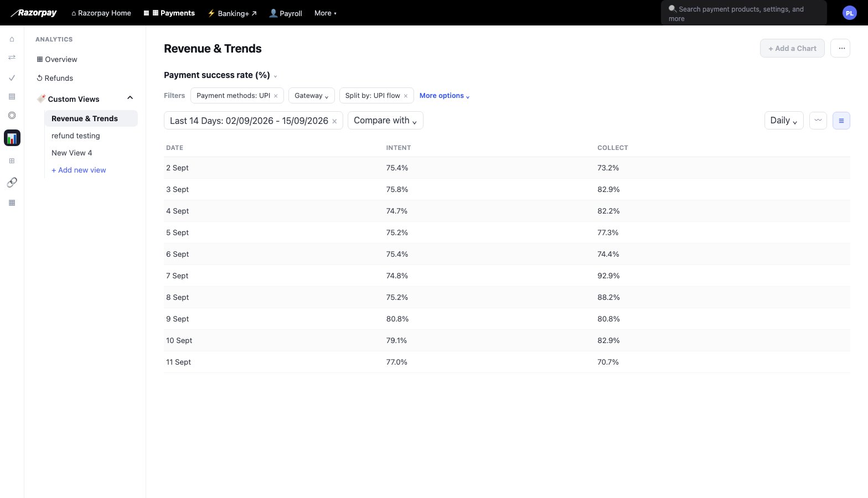
Task: Click the search payment products field
Action: 743,13
